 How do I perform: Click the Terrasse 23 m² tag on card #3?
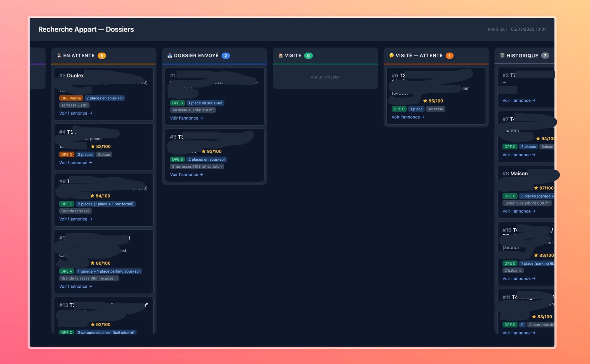pyautogui.click(x=74, y=105)
